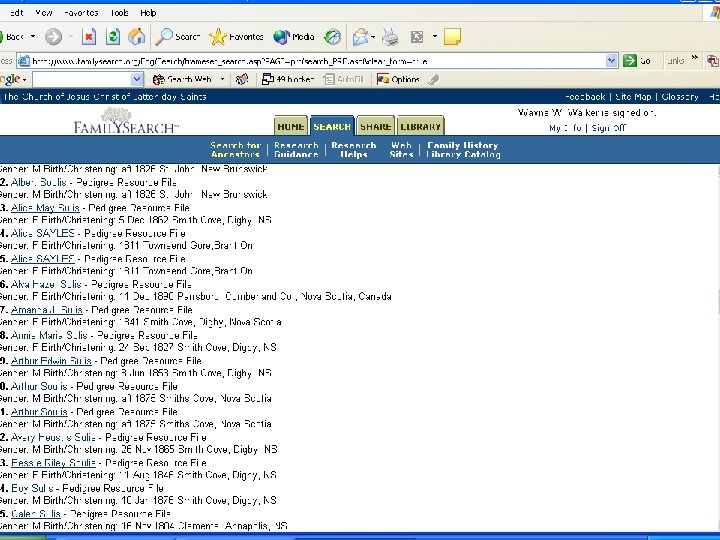Expand the Google search box dropdown

(137, 79)
